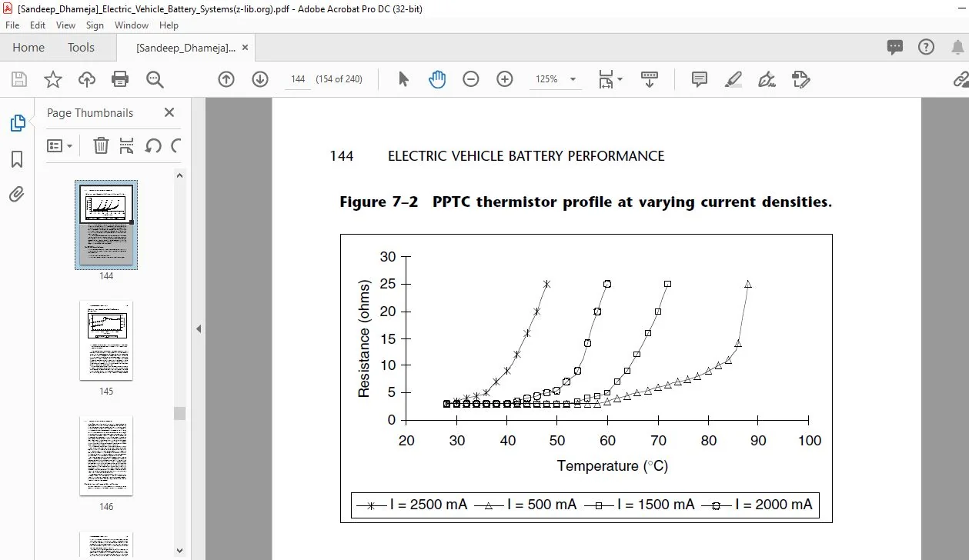Click the thumbnails scrollbar down arrow

point(179,551)
